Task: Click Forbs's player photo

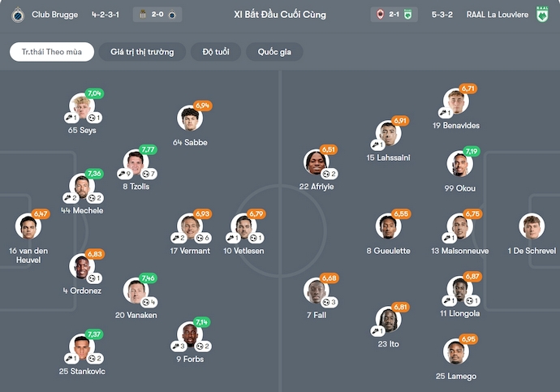Action: 190,334
